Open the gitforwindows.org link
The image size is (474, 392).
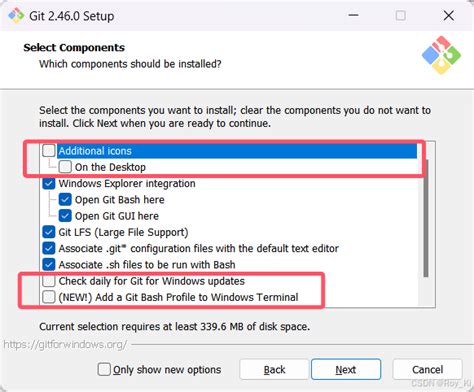(65, 344)
